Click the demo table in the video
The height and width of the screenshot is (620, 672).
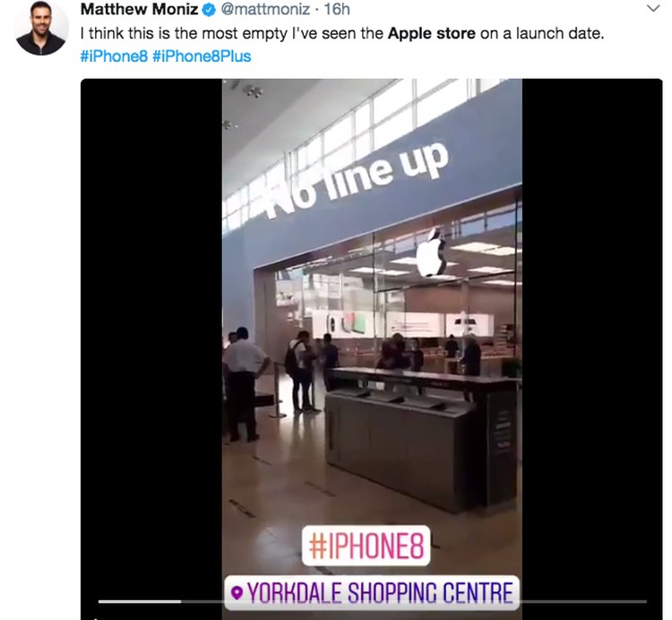tap(422, 437)
